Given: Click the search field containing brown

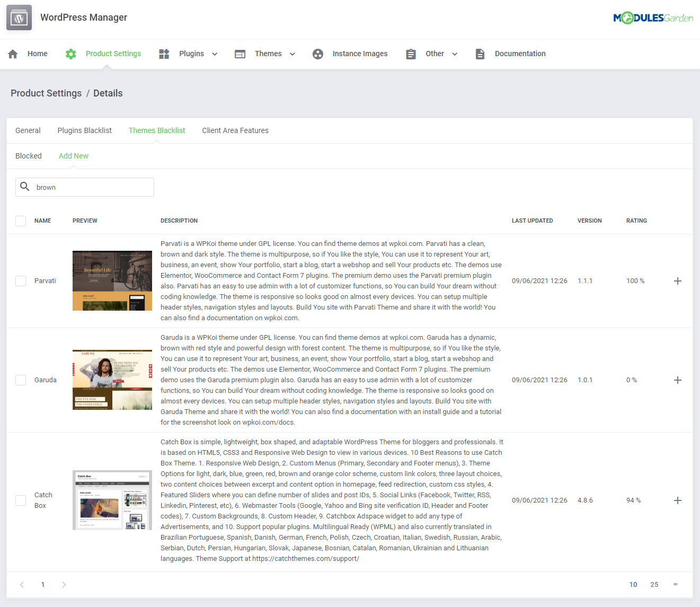Looking at the screenshot, I should point(85,187).
